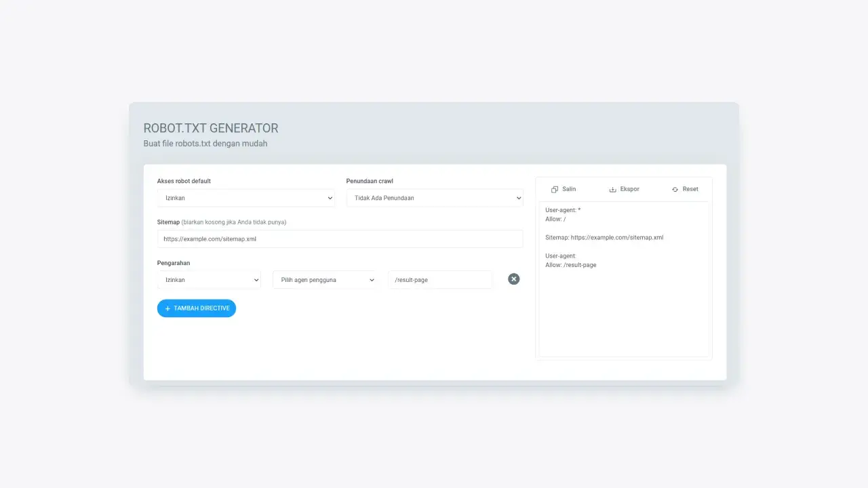Click the Akses robot default label
Viewport: 868px width, 488px height.
(x=184, y=181)
